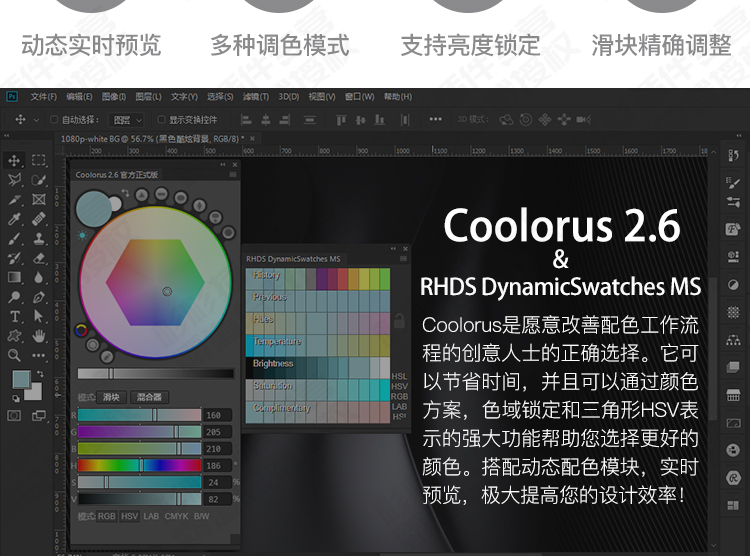Expand the Move tool preset picker arrow
Viewport: 750px width, 556px height.
coord(36,120)
